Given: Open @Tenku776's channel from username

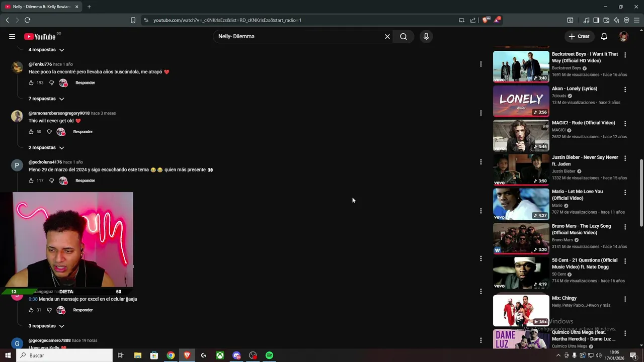Looking at the screenshot, I should 40,64.
